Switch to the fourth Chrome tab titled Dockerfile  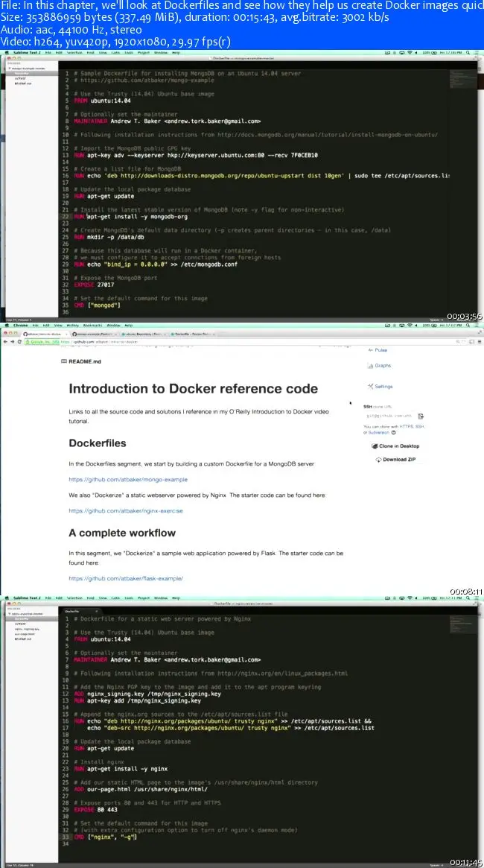[x=191, y=334]
